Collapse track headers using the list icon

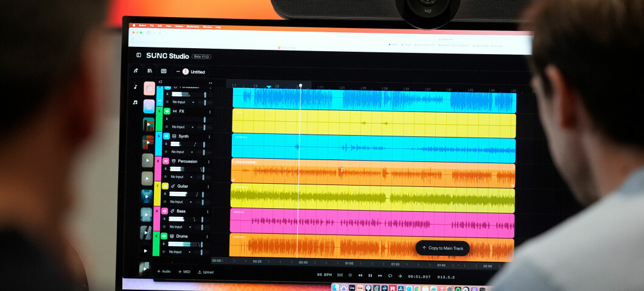(160, 82)
